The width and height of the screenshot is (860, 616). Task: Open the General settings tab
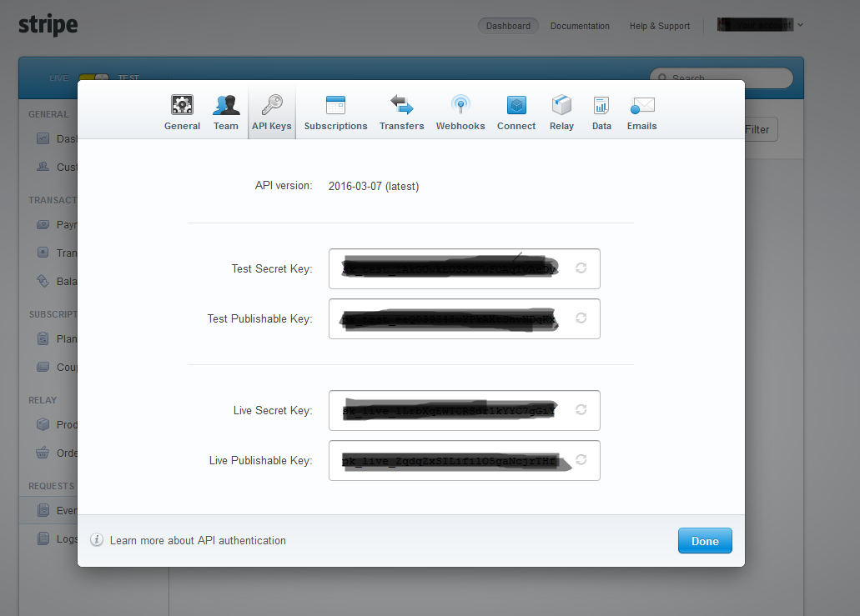coord(182,113)
